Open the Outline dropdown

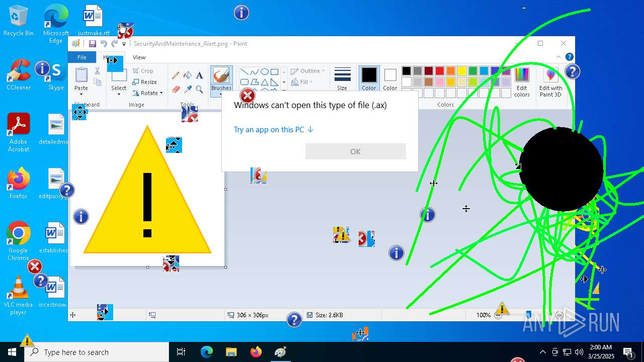(x=307, y=71)
